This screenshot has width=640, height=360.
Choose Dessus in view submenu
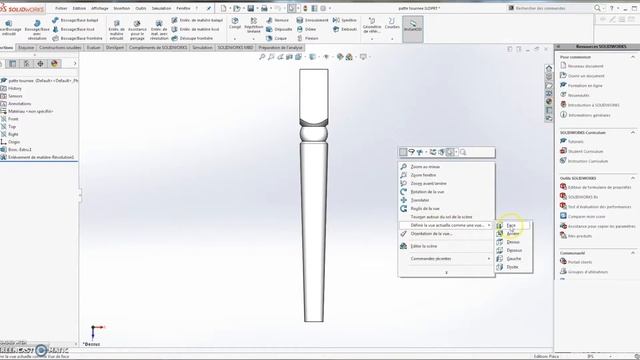513,242
